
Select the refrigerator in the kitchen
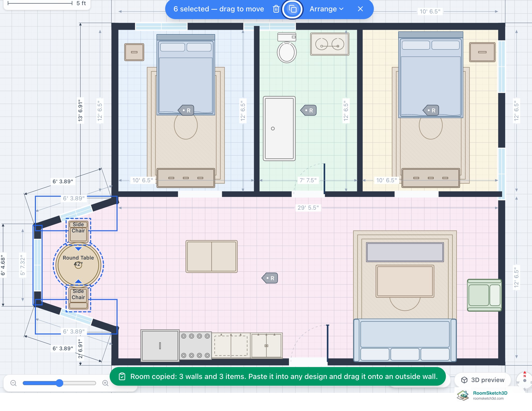coord(160,345)
